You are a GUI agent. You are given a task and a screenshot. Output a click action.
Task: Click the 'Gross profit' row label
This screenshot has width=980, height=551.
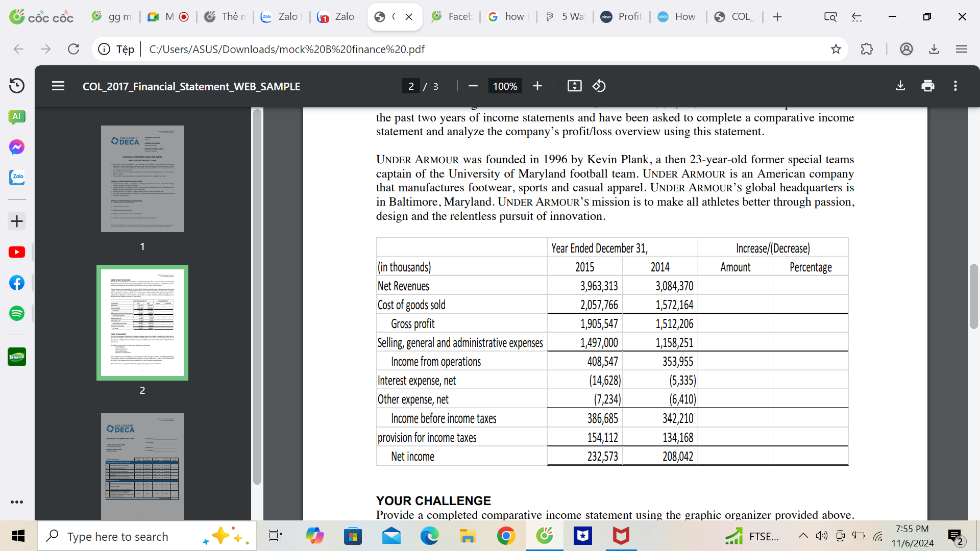[412, 324]
